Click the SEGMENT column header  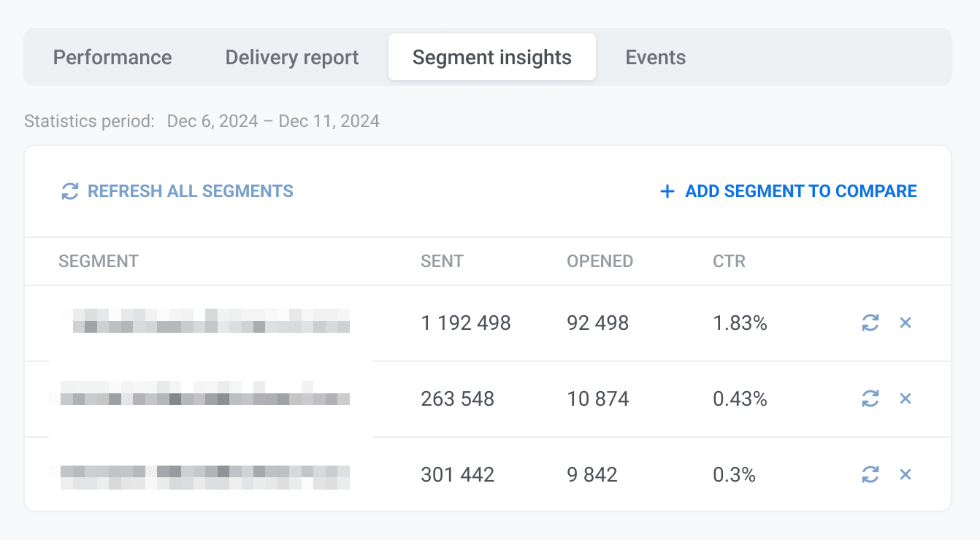(x=99, y=261)
